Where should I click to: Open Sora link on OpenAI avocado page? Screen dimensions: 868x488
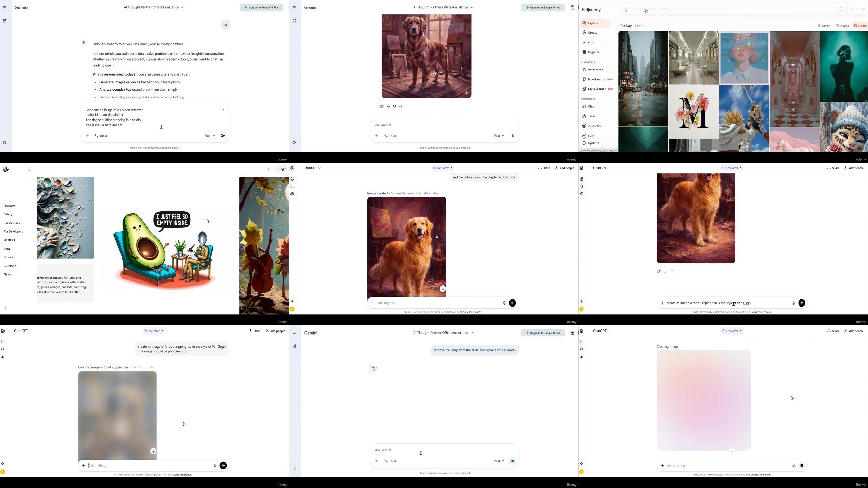tap(7, 249)
